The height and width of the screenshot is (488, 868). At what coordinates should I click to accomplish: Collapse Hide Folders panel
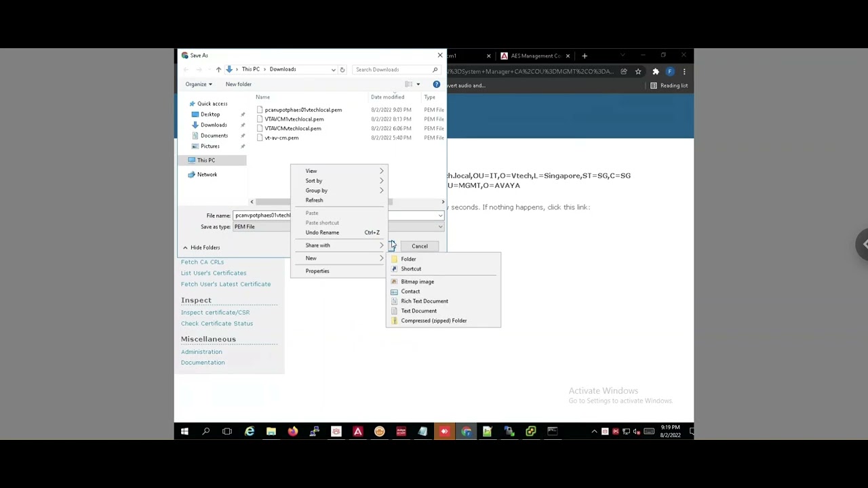(x=201, y=247)
